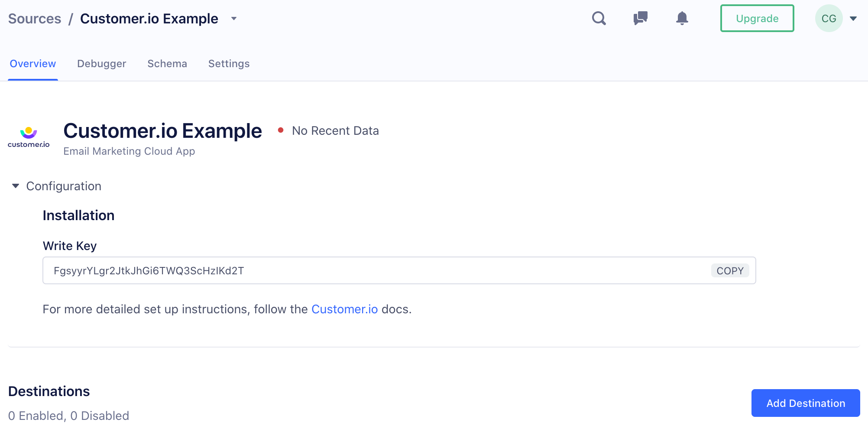Viewport: 868px width, 429px height.
Task: Click the Installation heading
Action: pos(78,215)
